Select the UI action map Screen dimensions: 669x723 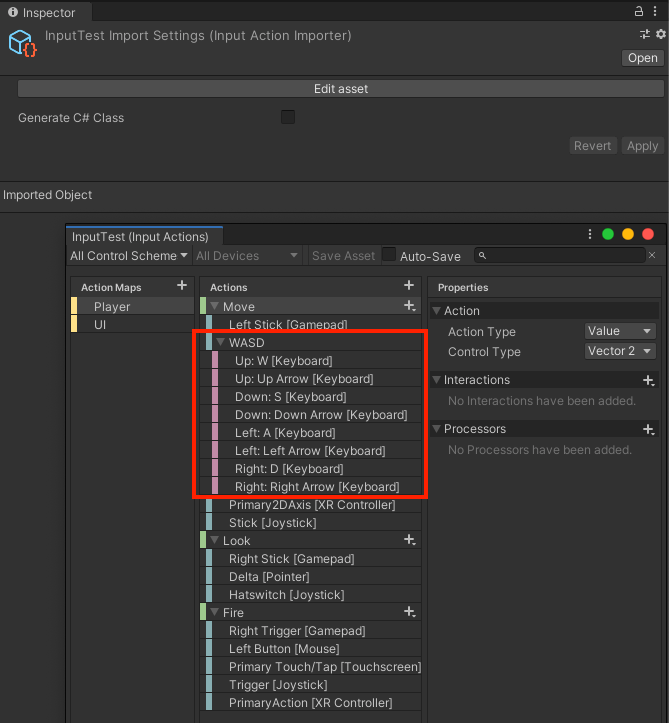pyautogui.click(x=132, y=325)
